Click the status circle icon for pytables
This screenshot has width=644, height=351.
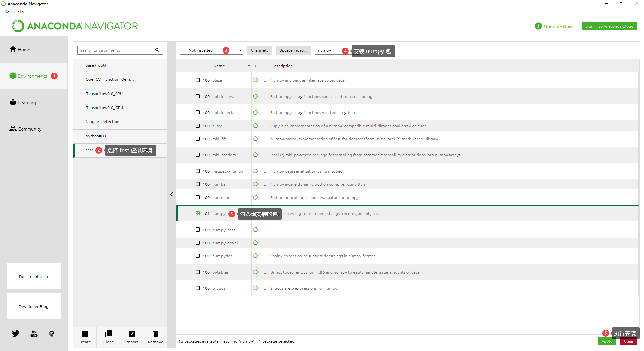(255, 272)
